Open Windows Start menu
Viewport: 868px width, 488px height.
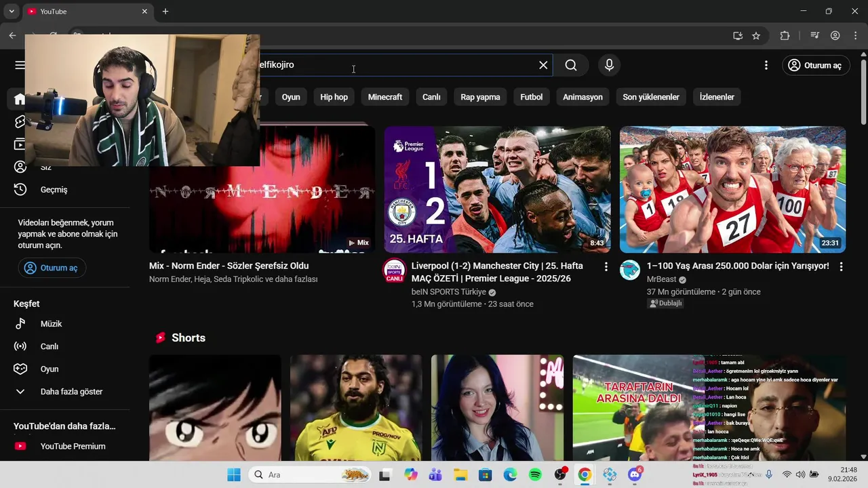[234, 474]
